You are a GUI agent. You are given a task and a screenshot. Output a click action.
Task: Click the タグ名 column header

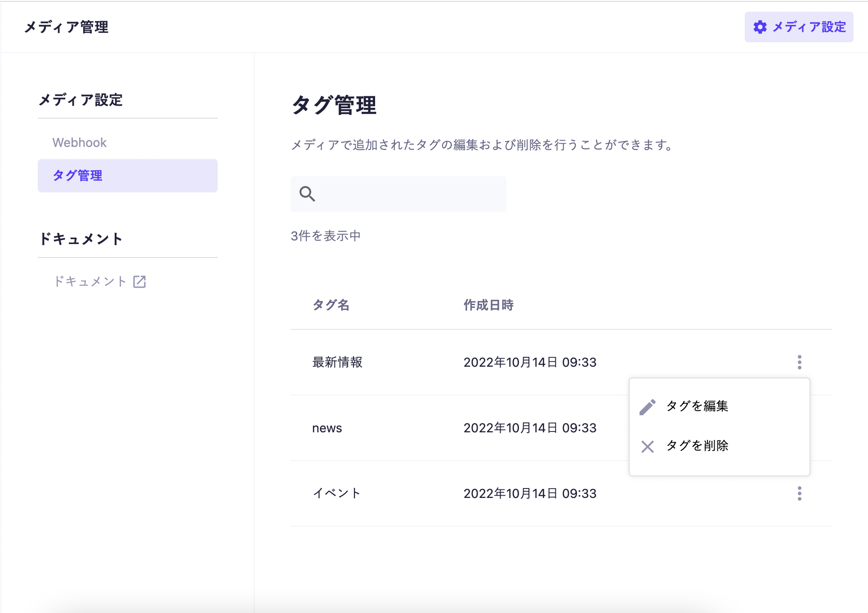[331, 305]
